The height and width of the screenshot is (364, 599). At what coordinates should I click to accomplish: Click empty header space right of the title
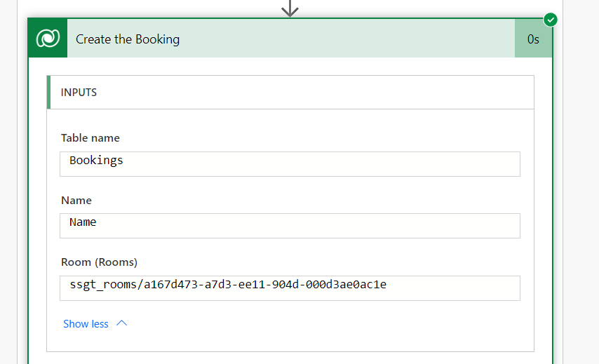point(351,39)
